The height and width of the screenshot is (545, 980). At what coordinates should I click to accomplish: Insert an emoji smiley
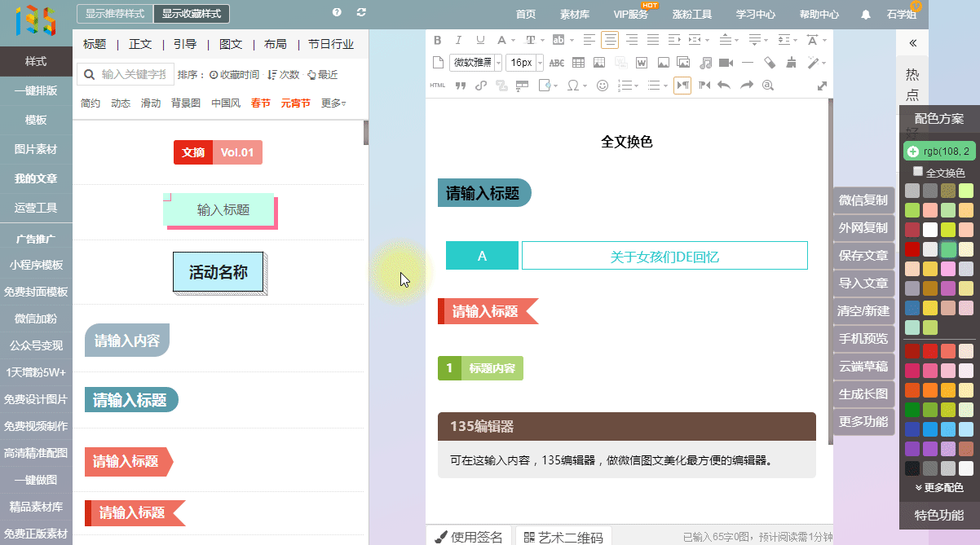(x=603, y=86)
